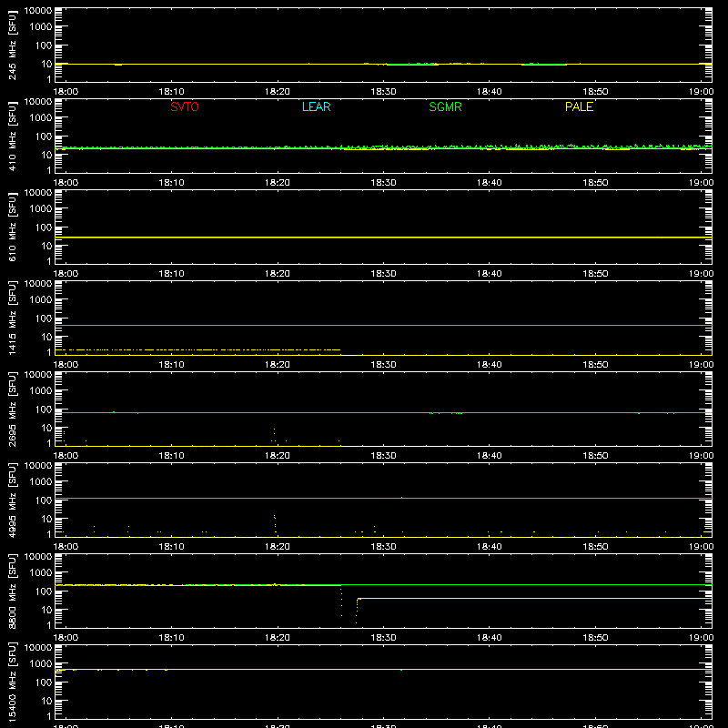
Task: Click the 10000 y-axis label of 15400 MHz plot
Action: click(x=38, y=648)
